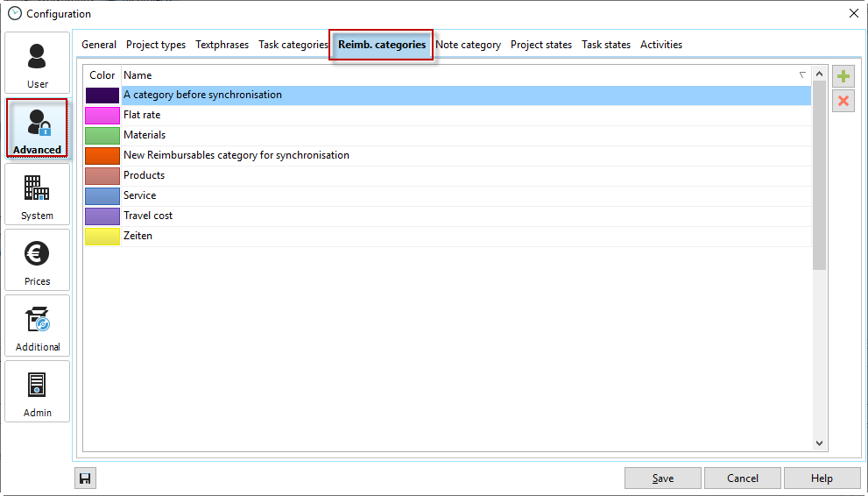Go to the Prices section
The image size is (868, 496).
point(37,260)
